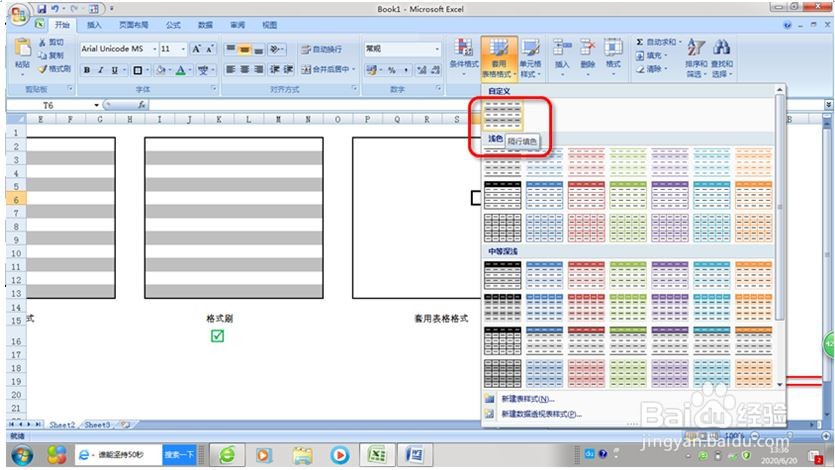This screenshot has width=835, height=470.
Task: Open 查找和选择 binoculars tool
Action: (x=722, y=57)
